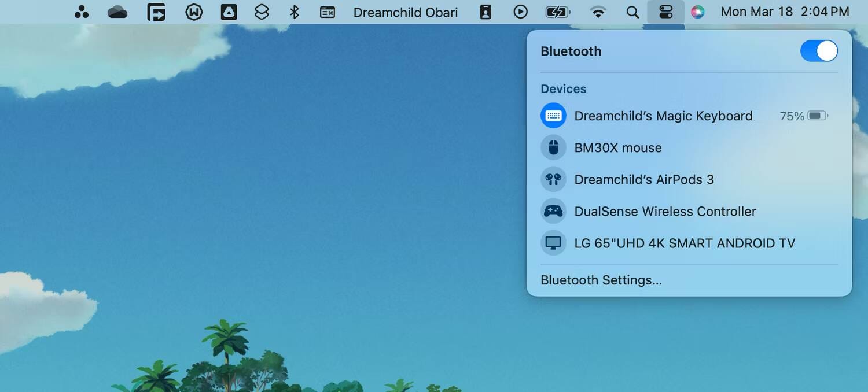Open Bluetooth Settings
This screenshot has height=392, width=868.
coord(601,280)
